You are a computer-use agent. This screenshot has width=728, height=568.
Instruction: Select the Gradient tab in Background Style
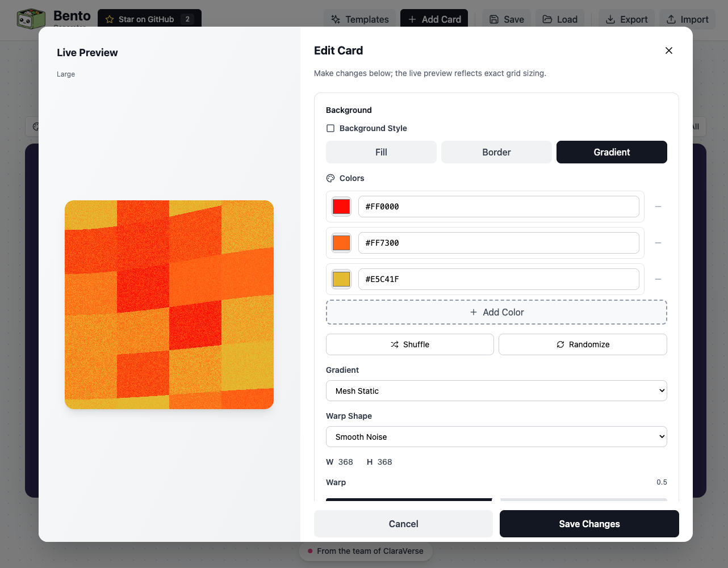coord(611,152)
